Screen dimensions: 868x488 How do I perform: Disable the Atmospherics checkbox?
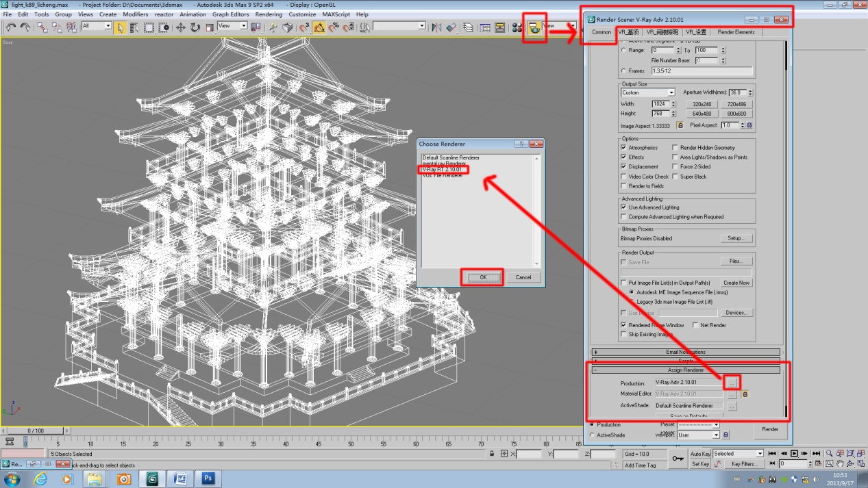tap(623, 147)
